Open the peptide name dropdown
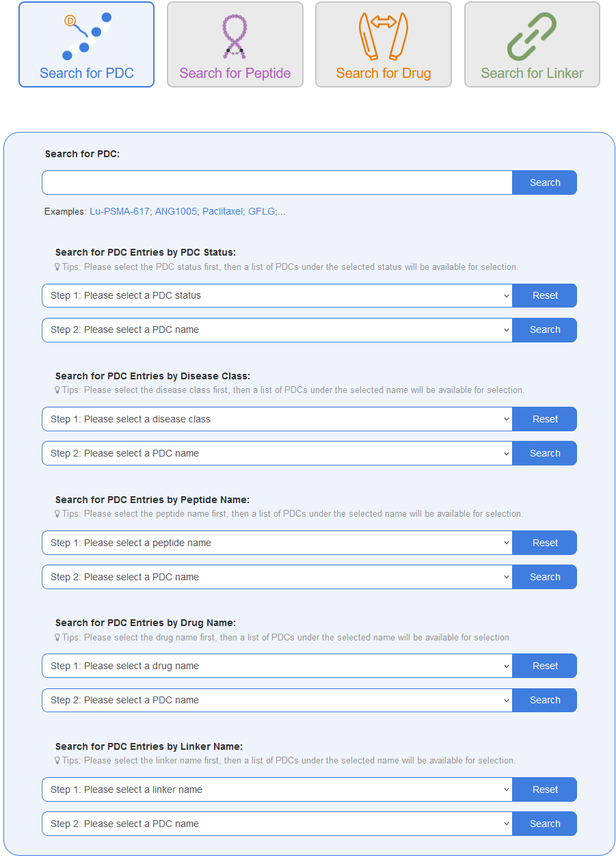Screen dimensions: 616x866 tap(277, 543)
